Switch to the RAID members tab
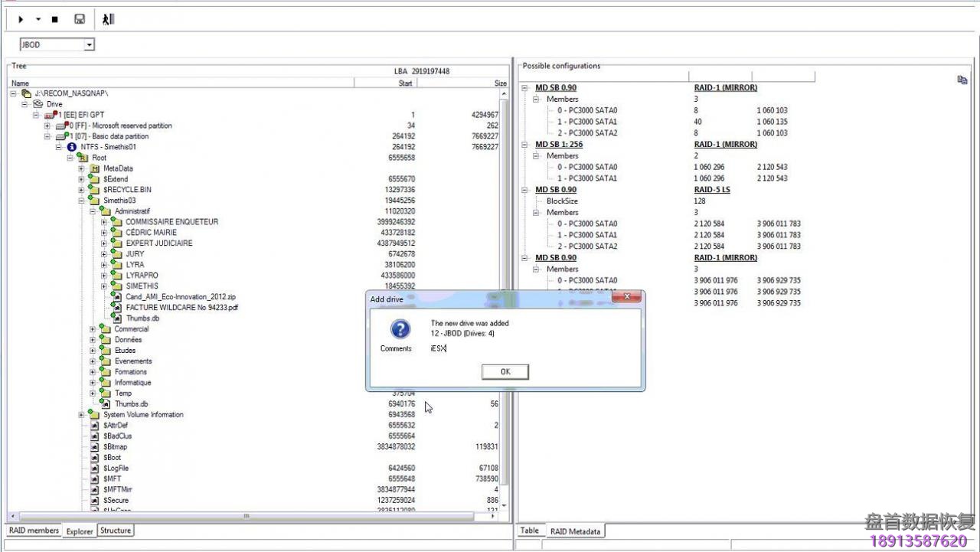 [33, 531]
